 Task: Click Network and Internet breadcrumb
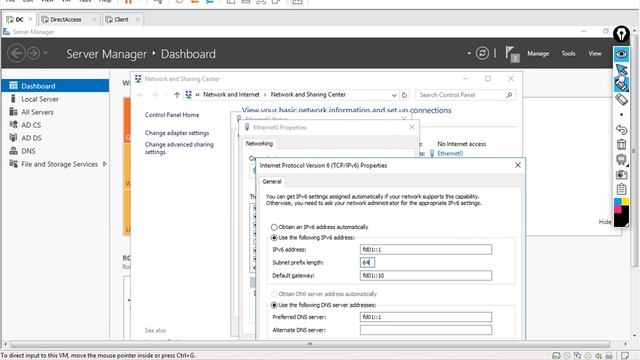point(231,94)
